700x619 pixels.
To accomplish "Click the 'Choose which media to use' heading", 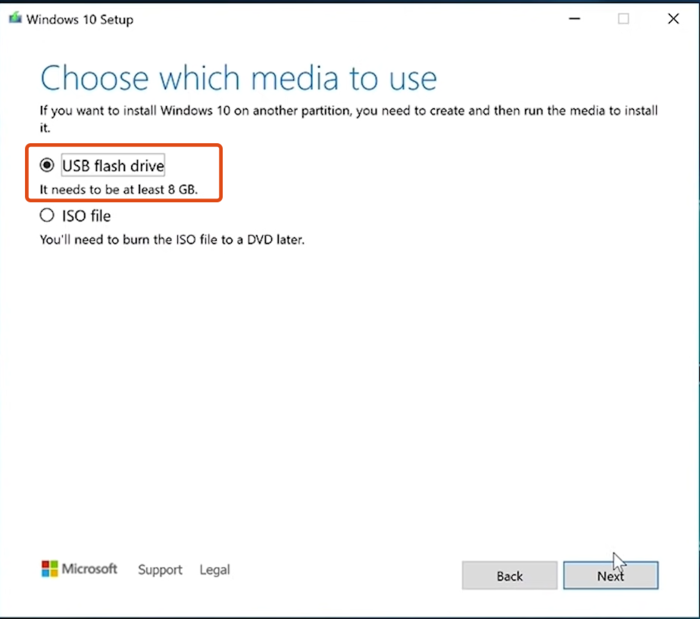I will pos(238,78).
